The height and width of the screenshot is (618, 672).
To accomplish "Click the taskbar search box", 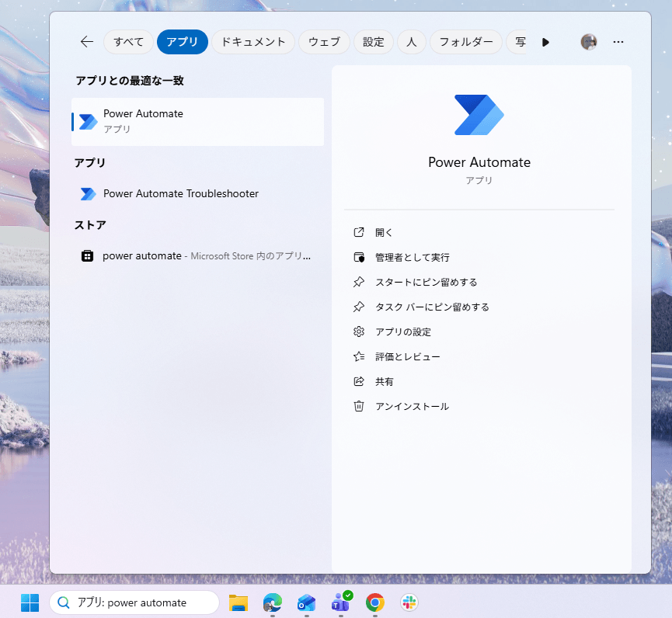I will point(134,602).
